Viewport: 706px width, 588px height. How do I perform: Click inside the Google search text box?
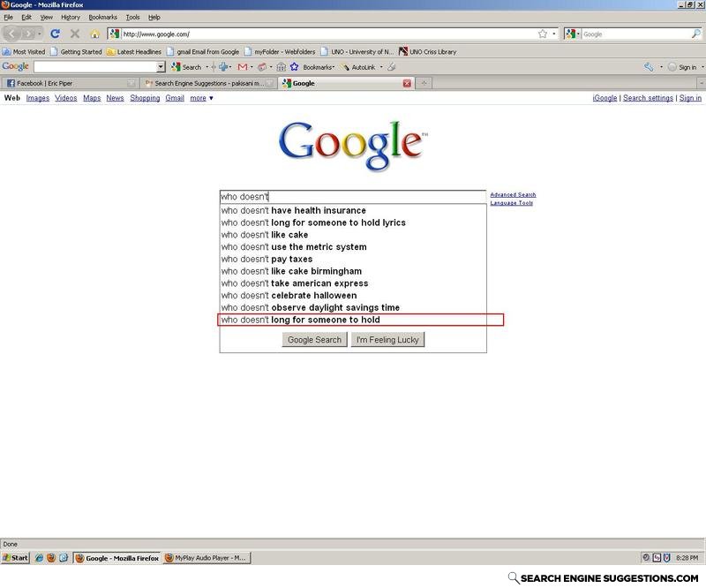tap(353, 197)
